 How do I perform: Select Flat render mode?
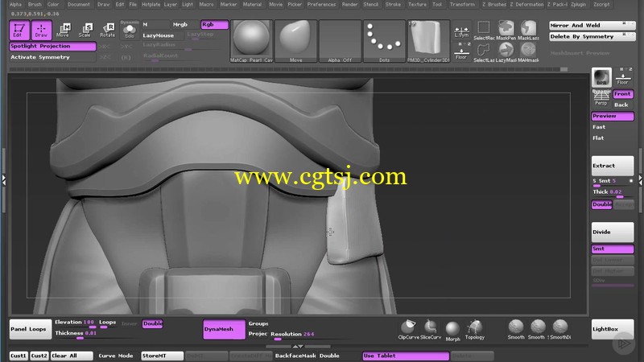coord(613,138)
